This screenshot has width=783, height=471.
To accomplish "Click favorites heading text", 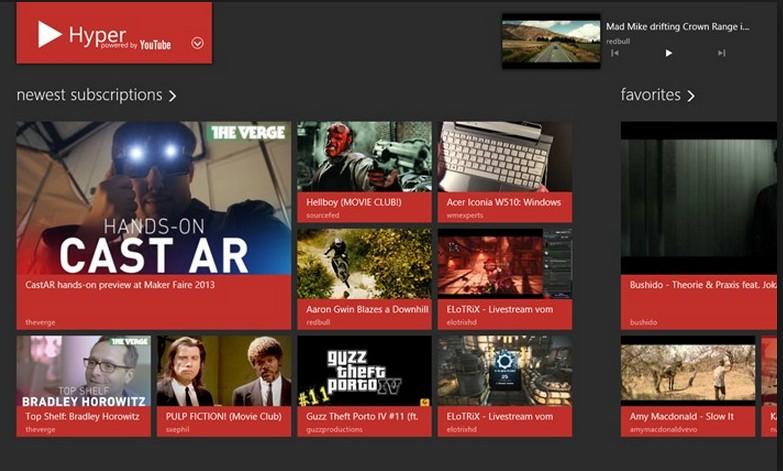I will [650, 95].
